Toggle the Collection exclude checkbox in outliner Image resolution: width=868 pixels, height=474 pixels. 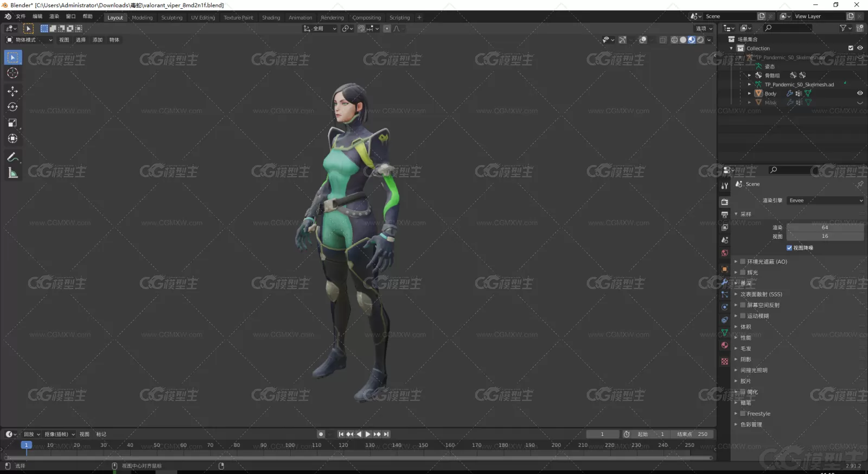coord(851,48)
